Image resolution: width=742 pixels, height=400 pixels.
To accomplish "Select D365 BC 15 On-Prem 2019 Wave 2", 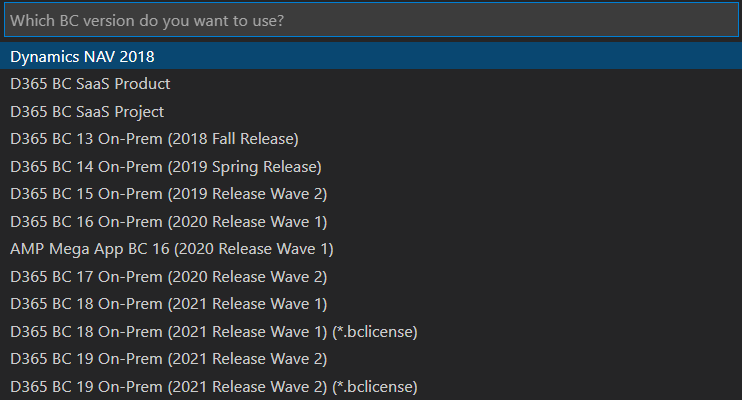I will point(168,194).
